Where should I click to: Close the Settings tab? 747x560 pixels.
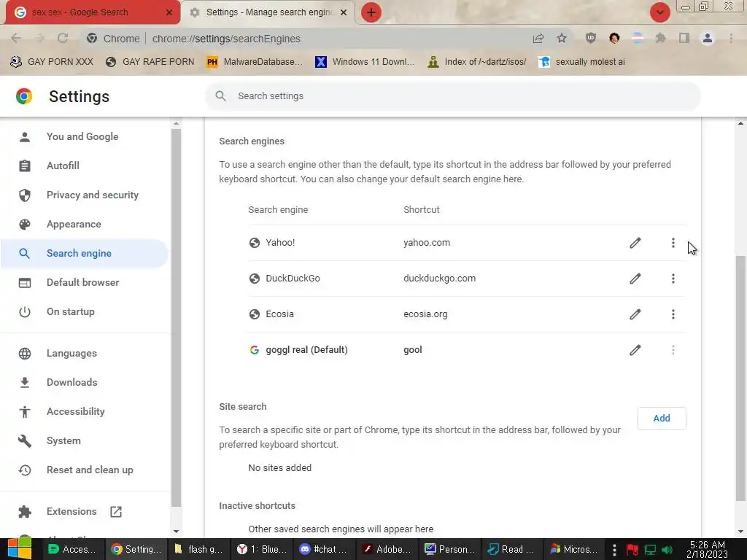pos(344,12)
